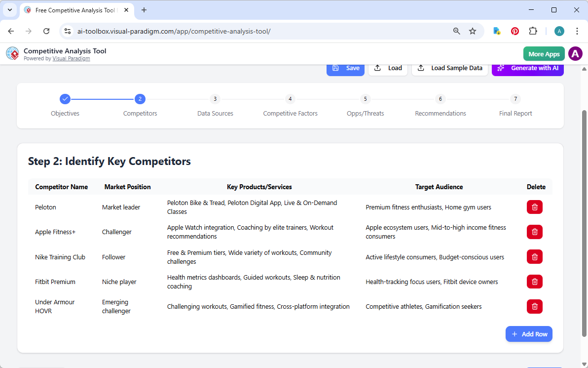Add a new competitor row
Screen dimensions: 588x368
pyautogui.click(x=529, y=334)
